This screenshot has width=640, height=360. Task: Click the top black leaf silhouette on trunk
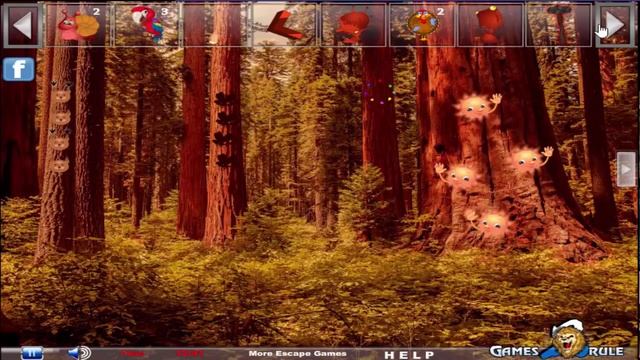click(x=224, y=99)
